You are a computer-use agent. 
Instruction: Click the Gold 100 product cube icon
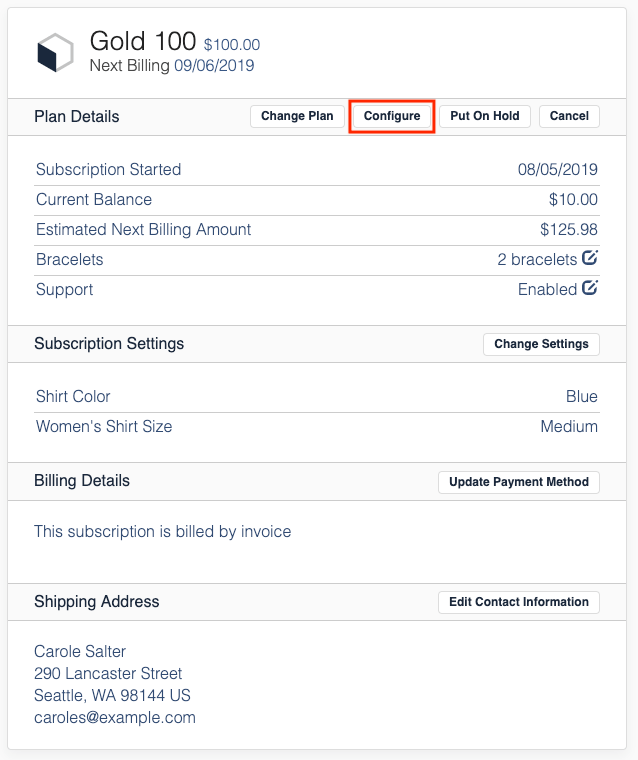[x=55, y=52]
